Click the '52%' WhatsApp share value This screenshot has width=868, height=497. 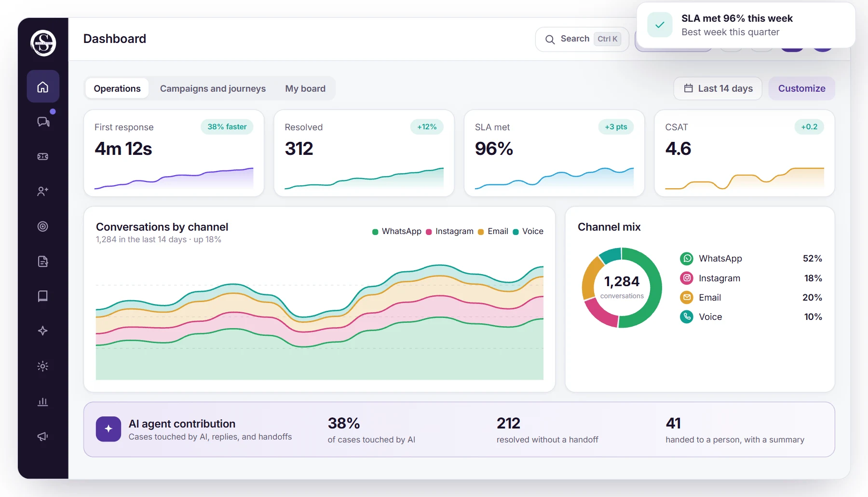812,259
